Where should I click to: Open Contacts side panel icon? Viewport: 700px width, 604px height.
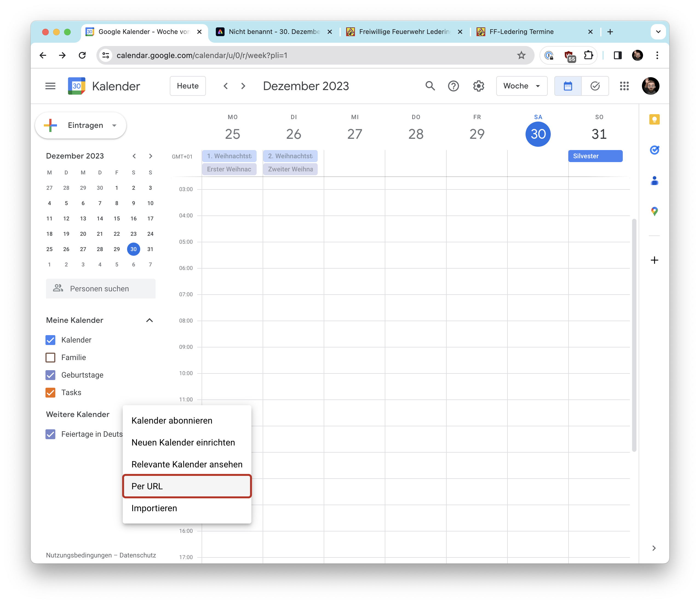(654, 181)
